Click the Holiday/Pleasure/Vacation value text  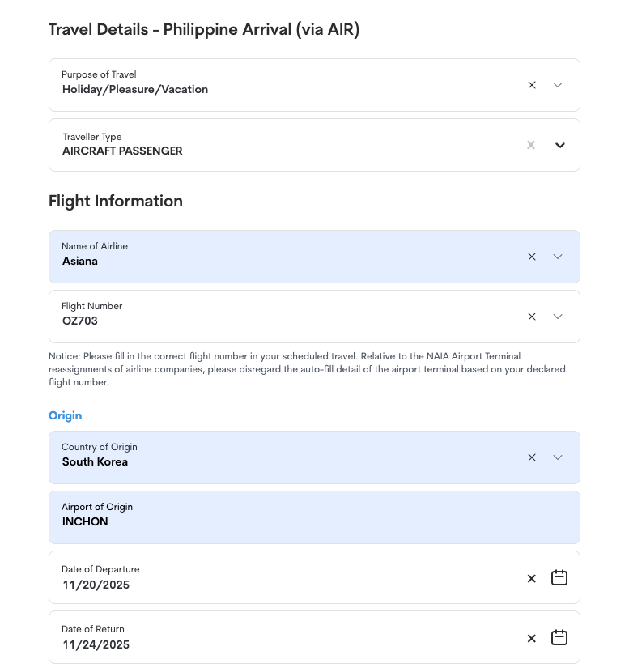(135, 90)
